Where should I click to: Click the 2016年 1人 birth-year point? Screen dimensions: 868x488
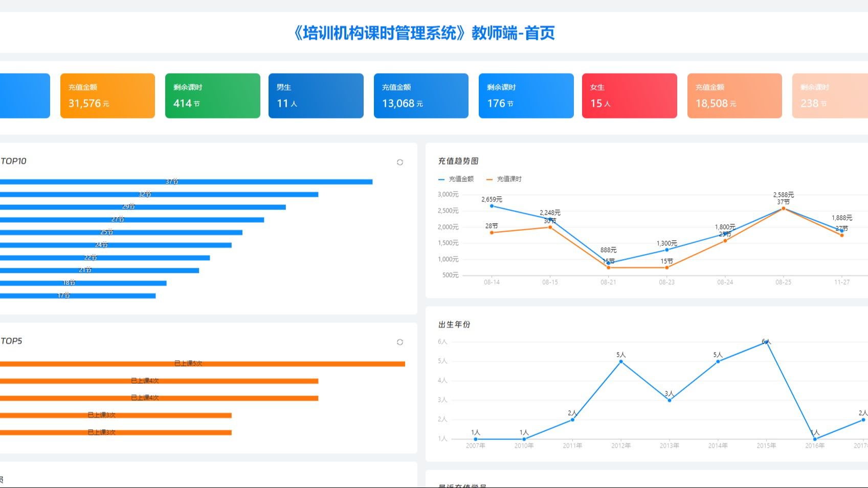pyautogui.click(x=815, y=439)
